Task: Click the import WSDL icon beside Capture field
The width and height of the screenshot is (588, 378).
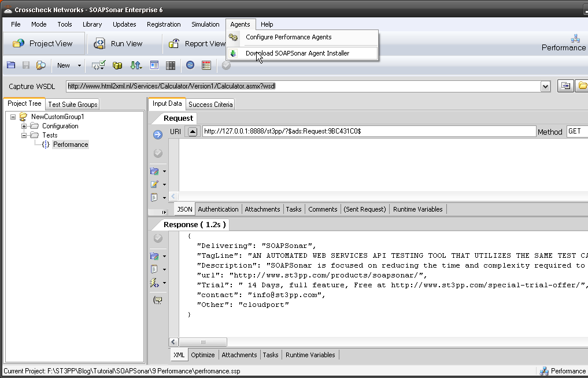Action: point(565,86)
